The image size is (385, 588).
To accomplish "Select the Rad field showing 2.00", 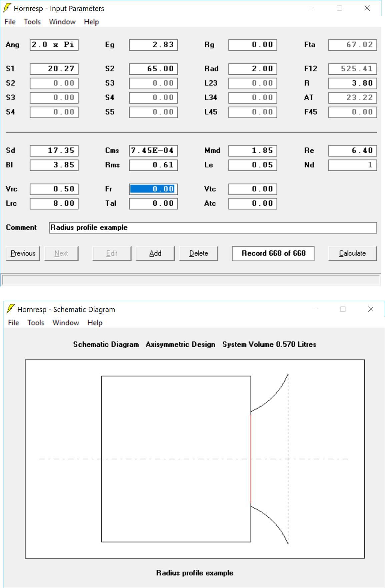I will pyautogui.click(x=253, y=69).
